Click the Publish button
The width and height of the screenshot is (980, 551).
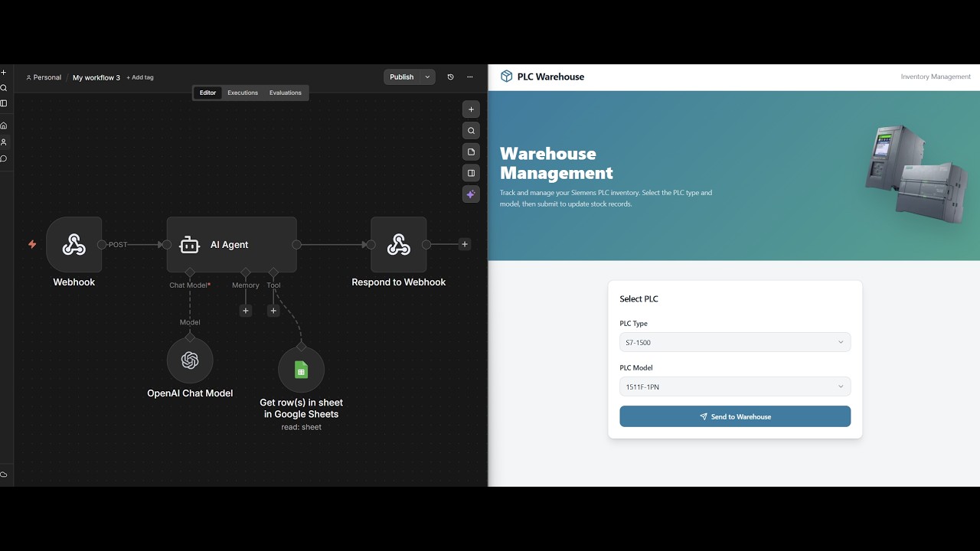pos(402,77)
